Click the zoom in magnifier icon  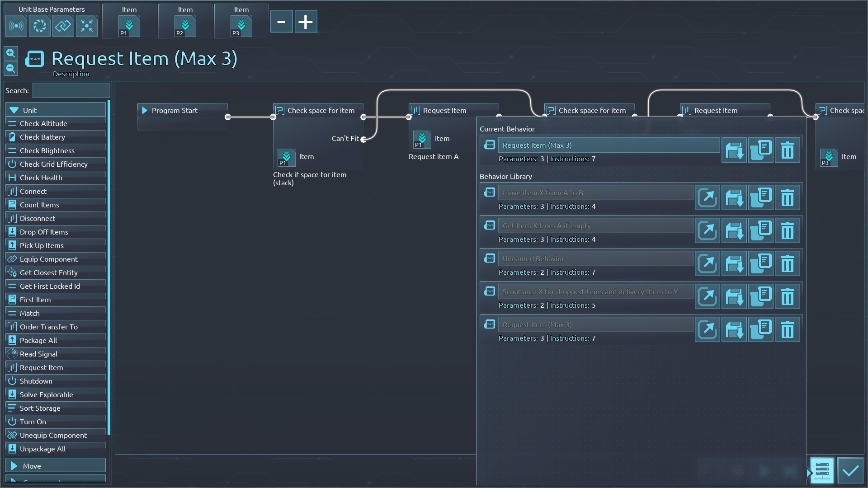click(11, 53)
